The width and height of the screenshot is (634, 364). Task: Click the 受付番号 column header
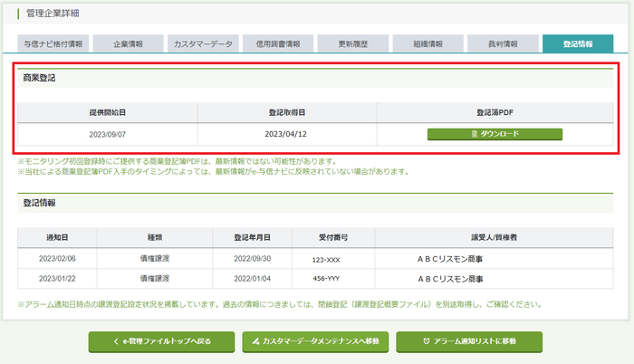point(333,237)
